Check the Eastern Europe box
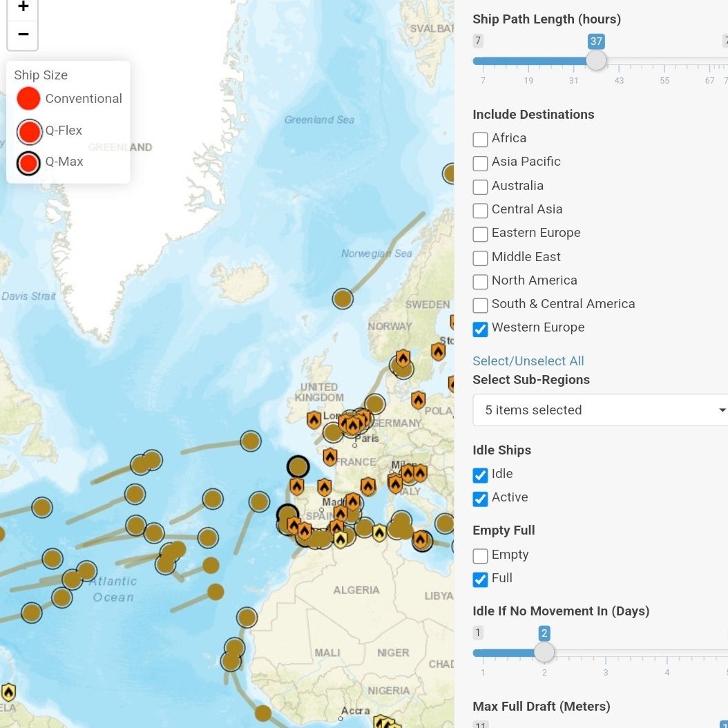 (x=480, y=234)
